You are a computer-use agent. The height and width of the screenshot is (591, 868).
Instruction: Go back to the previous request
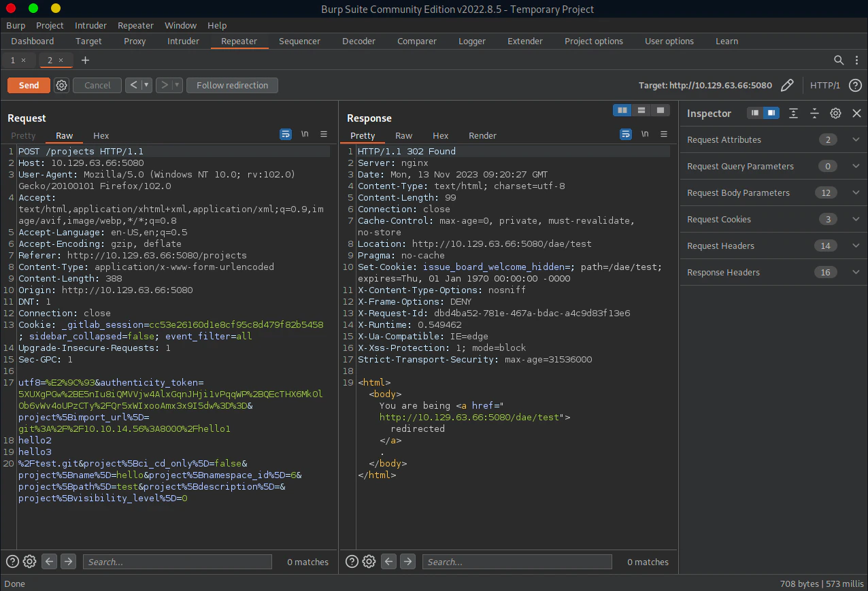coord(133,85)
